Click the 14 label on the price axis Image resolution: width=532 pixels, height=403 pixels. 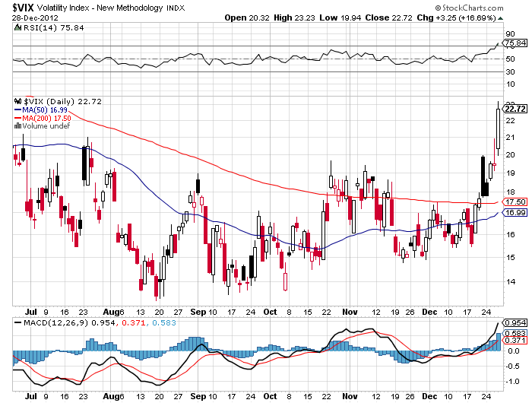510,281
